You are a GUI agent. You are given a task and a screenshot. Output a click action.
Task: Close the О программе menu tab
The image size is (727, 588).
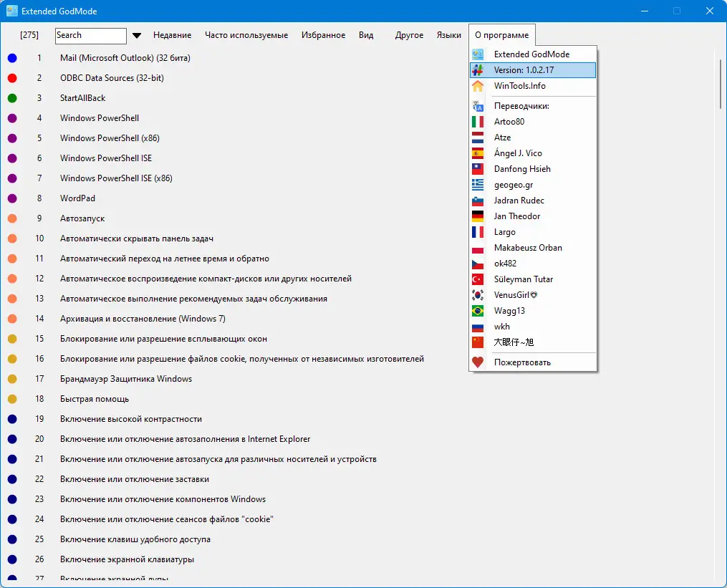[501, 35]
